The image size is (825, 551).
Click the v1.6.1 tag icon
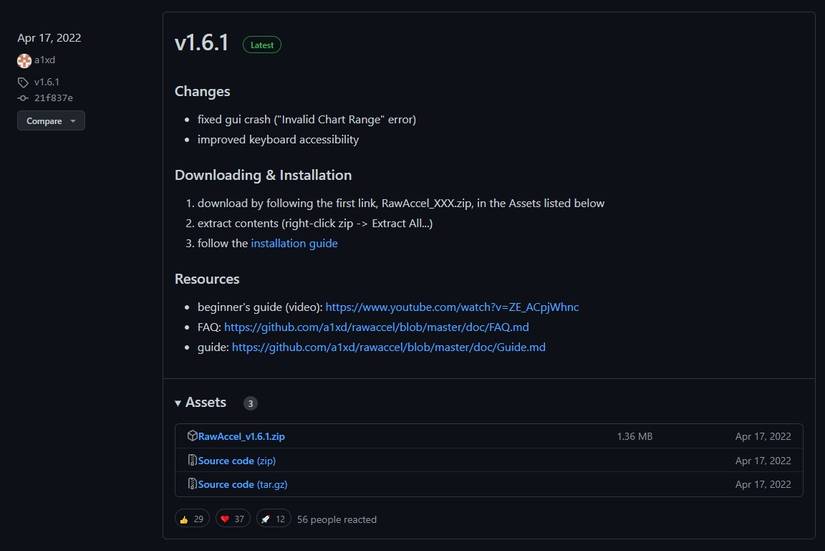pos(23,82)
